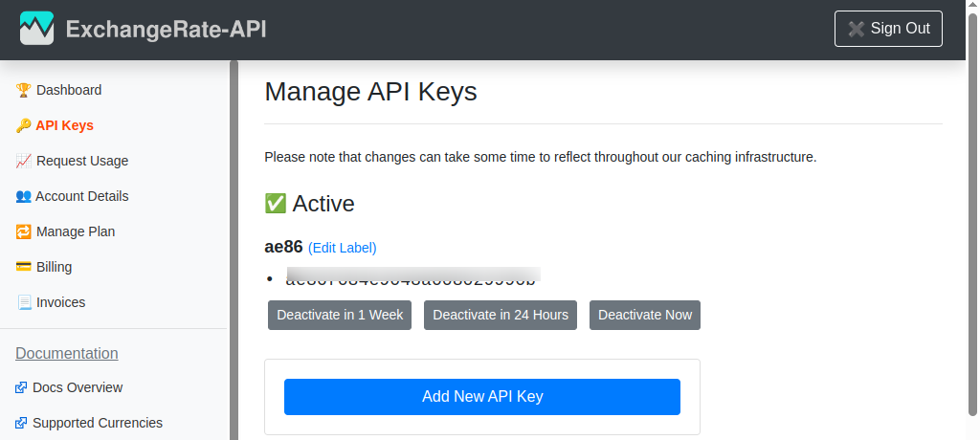Open Request Usage page

click(x=82, y=162)
